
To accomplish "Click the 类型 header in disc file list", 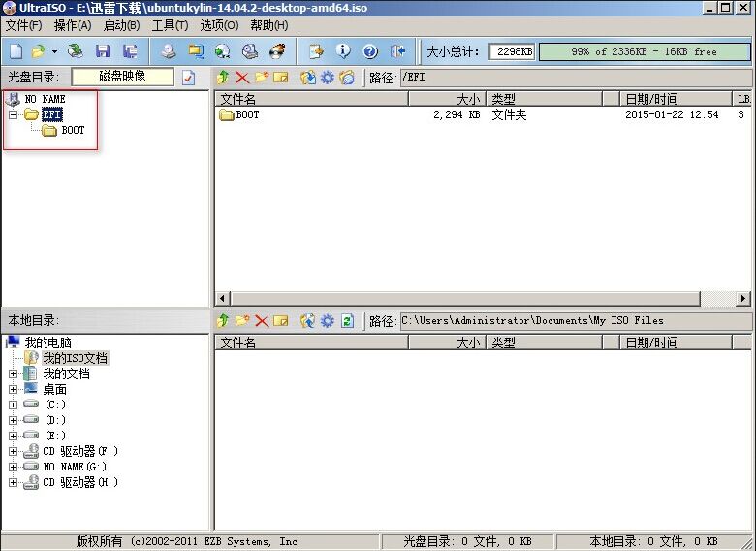I will pyautogui.click(x=545, y=99).
